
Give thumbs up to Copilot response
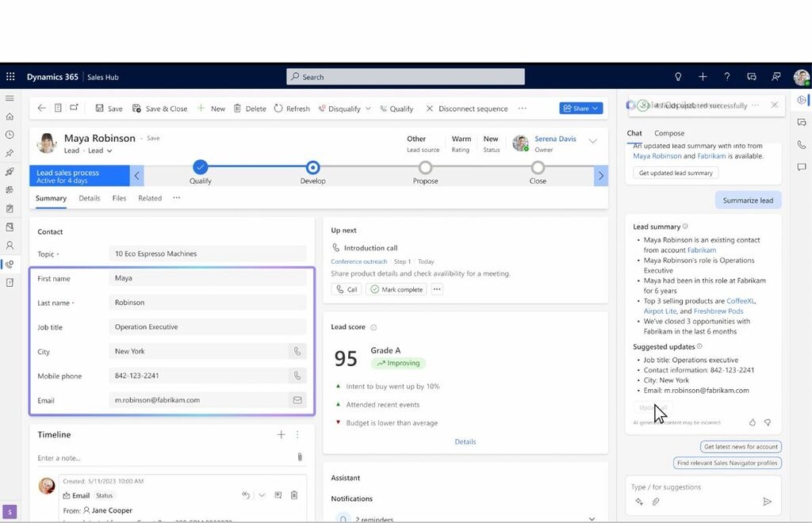tap(752, 422)
